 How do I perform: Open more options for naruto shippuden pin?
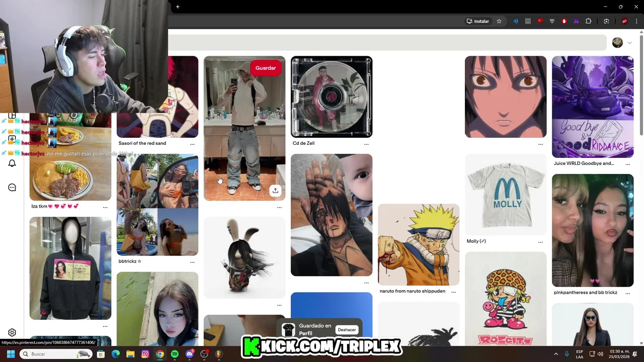coord(453,292)
